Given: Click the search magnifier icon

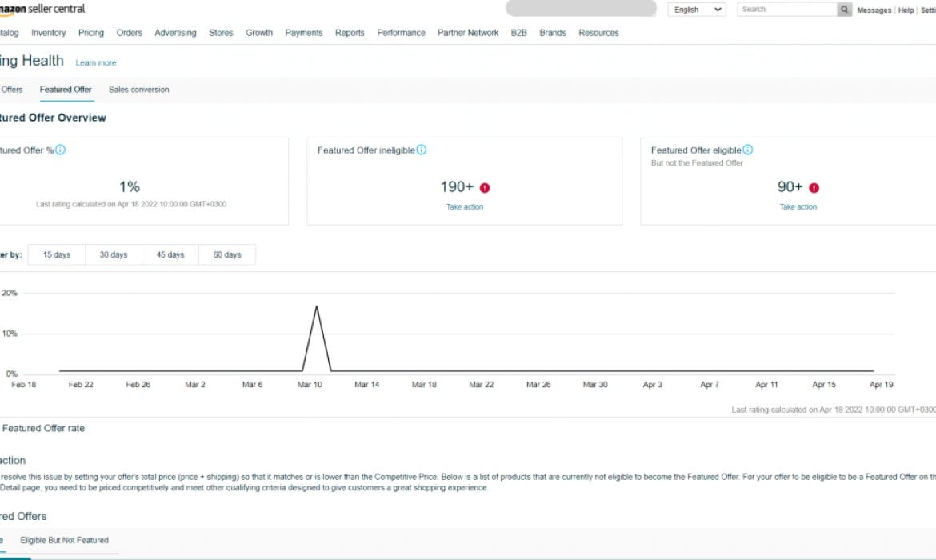Looking at the screenshot, I should [x=844, y=10].
